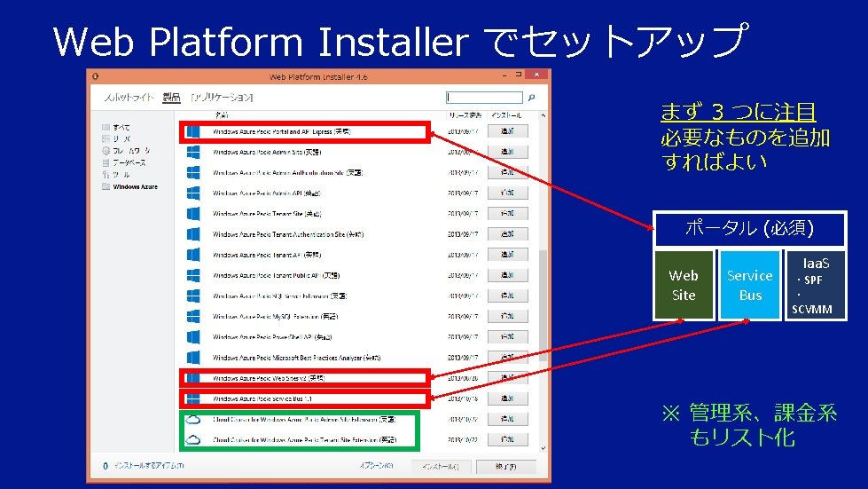Add Windows Azure Pack SQL Server Extension
868x489 pixels.
coord(508,296)
